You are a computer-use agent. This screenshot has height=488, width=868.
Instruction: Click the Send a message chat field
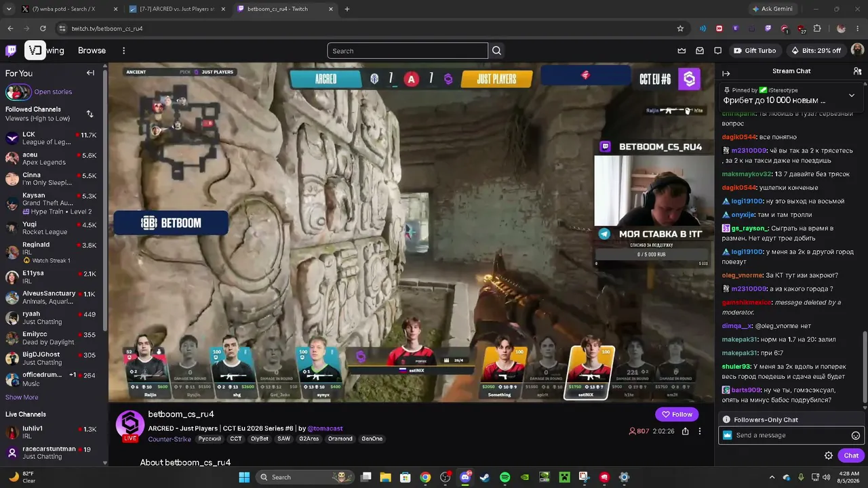coord(791,436)
